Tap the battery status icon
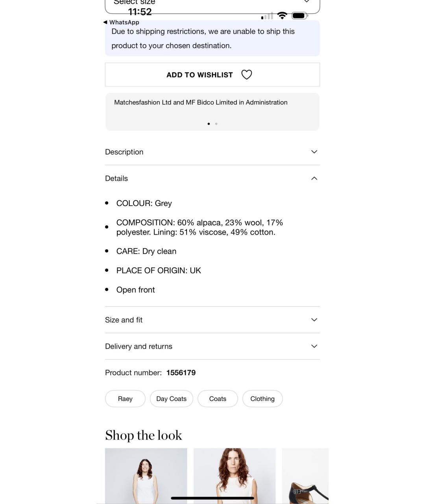The width and height of the screenshot is (425, 504). click(299, 16)
